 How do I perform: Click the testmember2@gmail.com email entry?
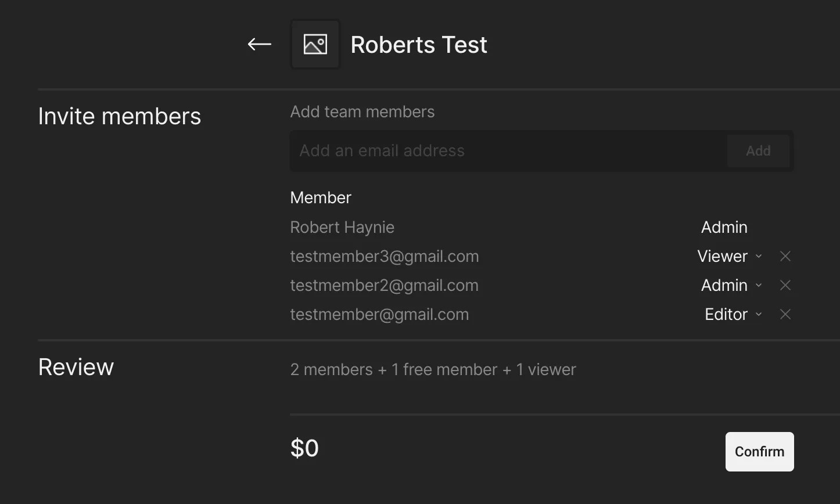click(384, 285)
